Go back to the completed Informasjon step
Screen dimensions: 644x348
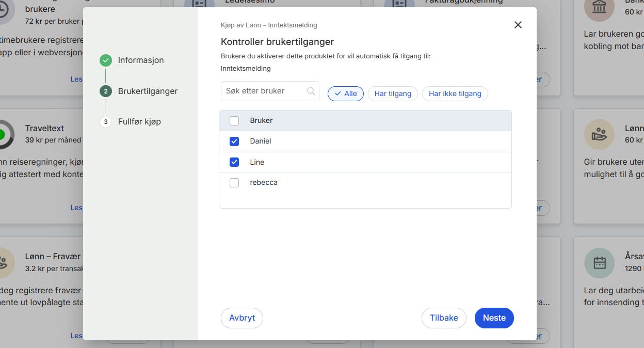tap(132, 60)
